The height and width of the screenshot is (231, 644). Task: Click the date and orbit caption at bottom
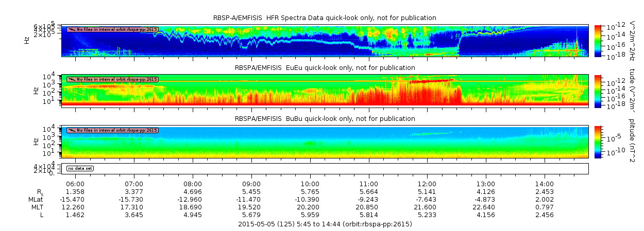pyautogui.click(x=325, y=224)
